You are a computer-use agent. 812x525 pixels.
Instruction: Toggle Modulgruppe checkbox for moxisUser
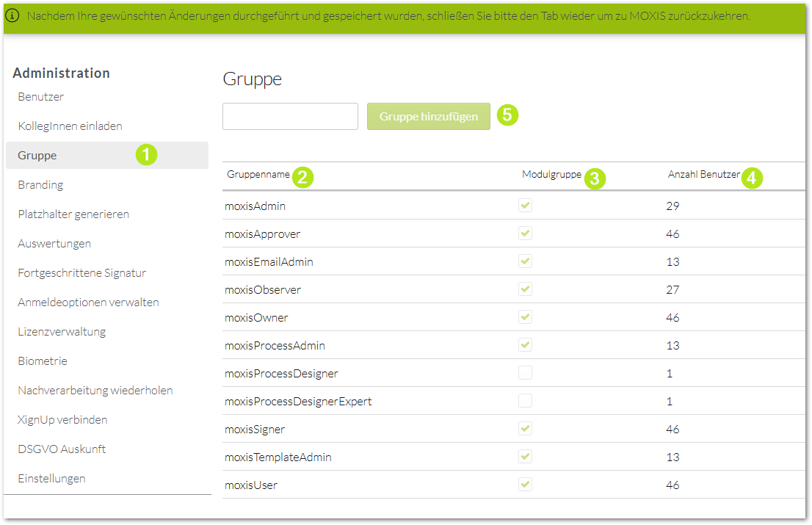click(x=525, y=485)
